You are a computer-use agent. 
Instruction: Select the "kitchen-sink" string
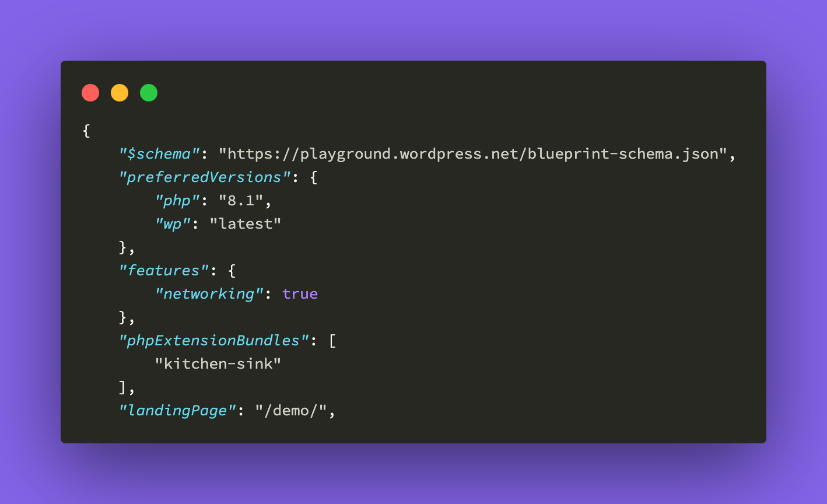pyautogui.click(x=218, y=364)
